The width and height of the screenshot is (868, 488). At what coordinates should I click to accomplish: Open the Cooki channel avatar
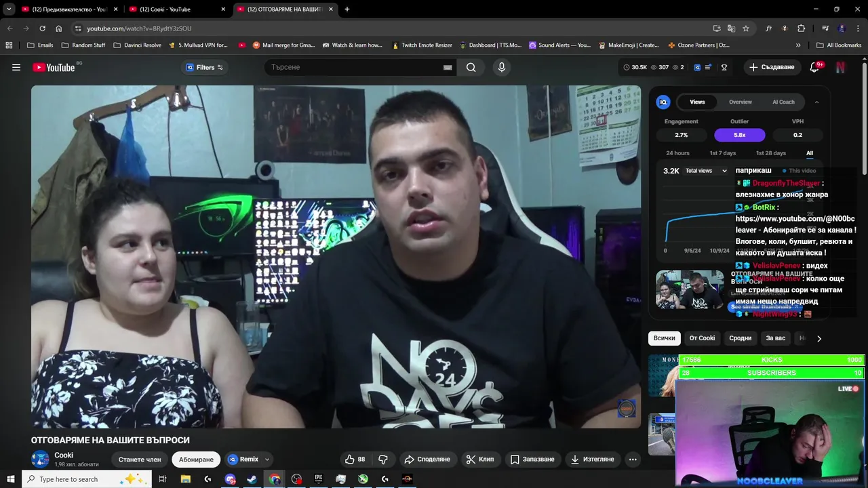40,459
